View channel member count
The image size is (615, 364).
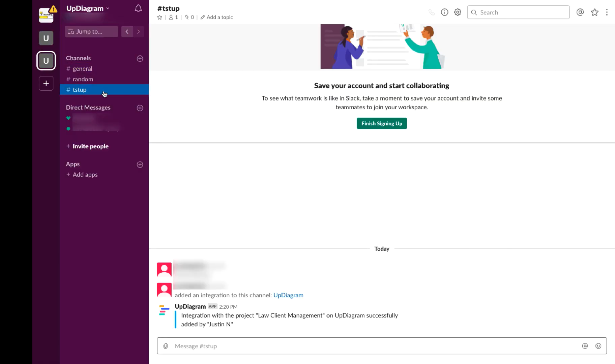173,17
